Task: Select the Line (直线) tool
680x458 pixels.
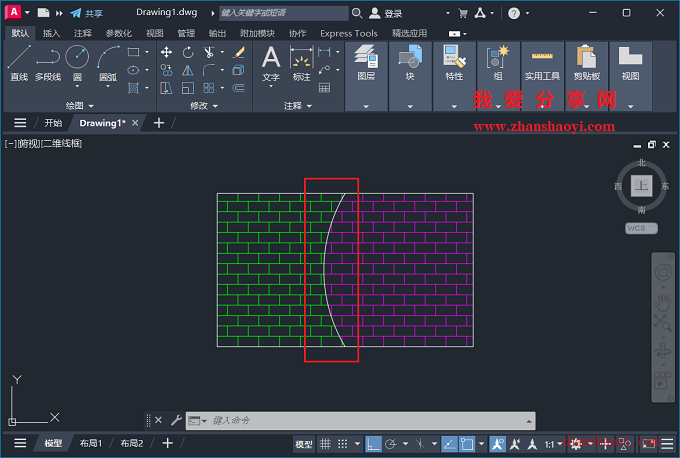Action: point(19,63)
